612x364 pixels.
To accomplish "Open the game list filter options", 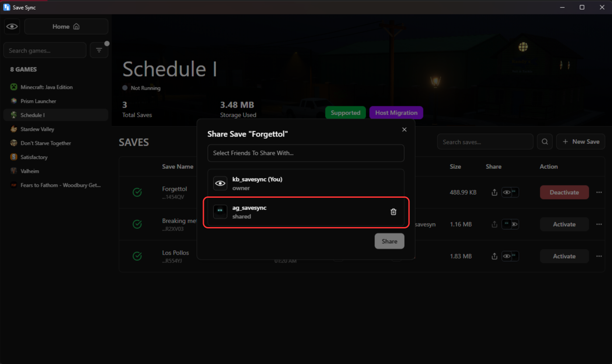I will tap(99, 50).
